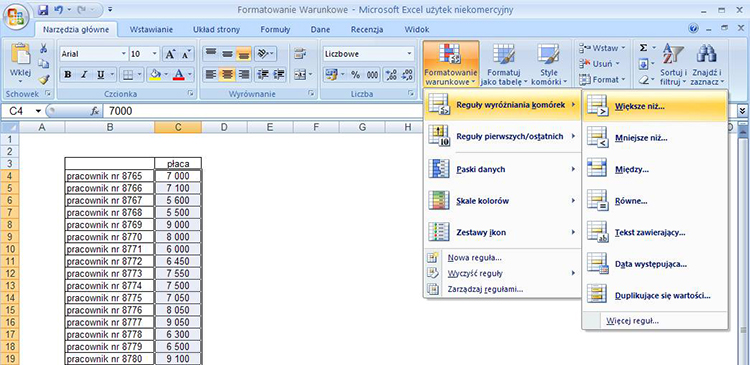Choose Mniejsze niż... rule

(x=654, y=138)
